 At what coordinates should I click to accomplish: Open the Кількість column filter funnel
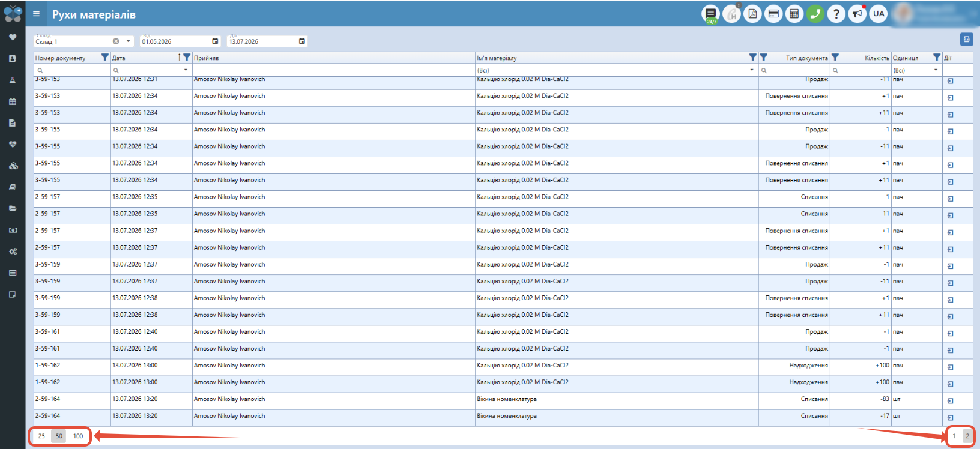coord(835,58)
